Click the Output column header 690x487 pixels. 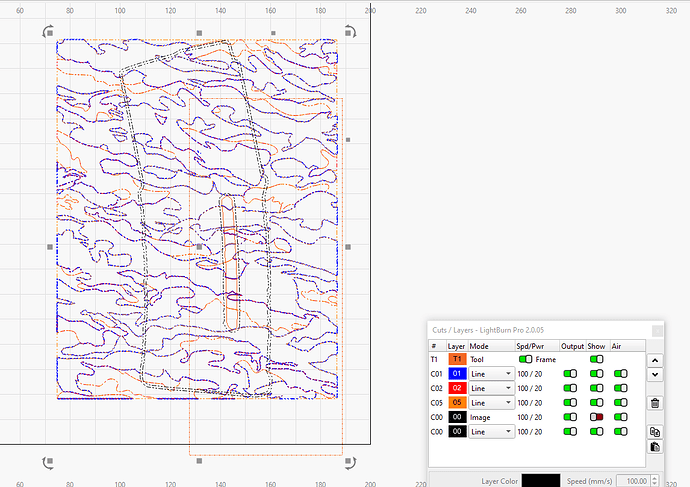click(x=573, y=346)
